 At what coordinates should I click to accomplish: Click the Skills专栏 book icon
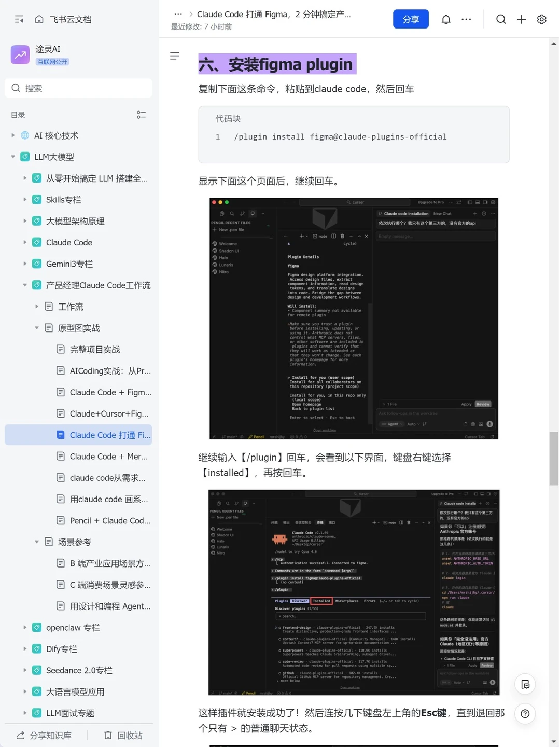37,199
